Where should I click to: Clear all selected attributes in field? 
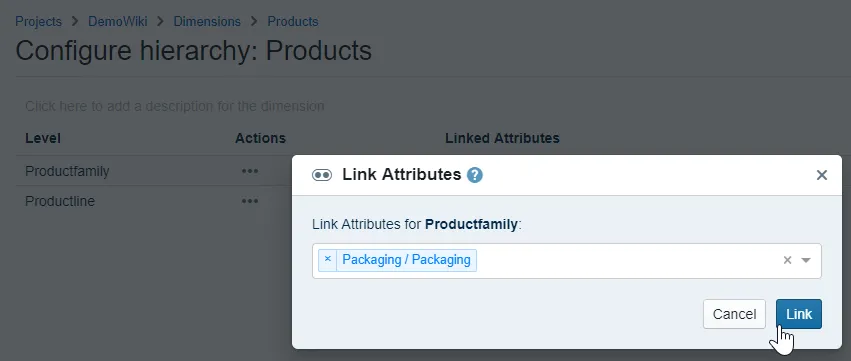click(787, 260)
